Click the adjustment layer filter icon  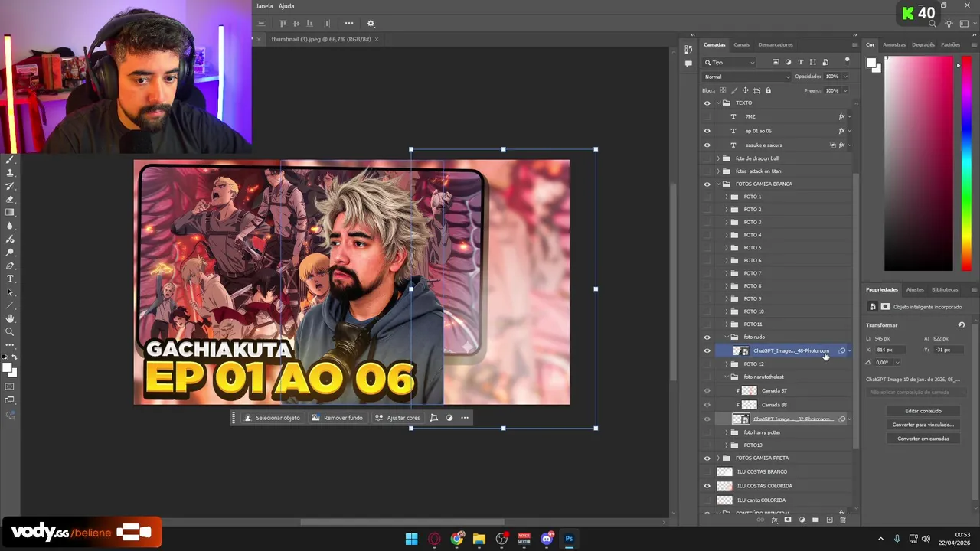coord(788,62)
